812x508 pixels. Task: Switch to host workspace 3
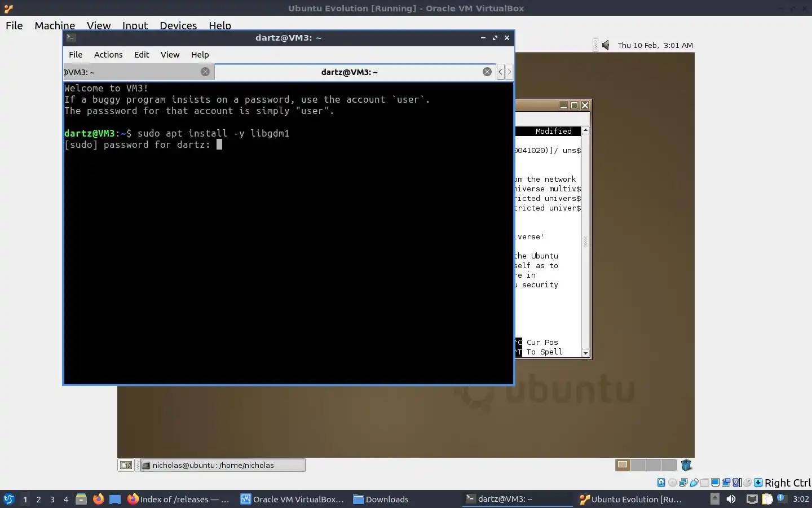pyautogui.click(x=52, y=499)
